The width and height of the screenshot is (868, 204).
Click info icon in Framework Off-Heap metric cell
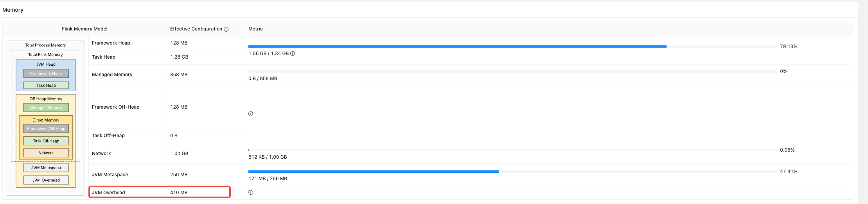[x=251, y=114]
